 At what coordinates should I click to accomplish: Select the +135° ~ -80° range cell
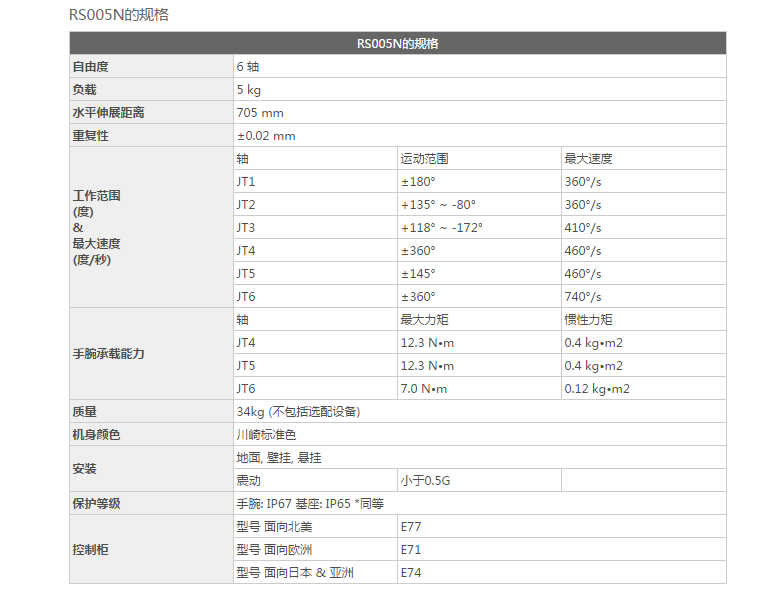tap(438, 205)
